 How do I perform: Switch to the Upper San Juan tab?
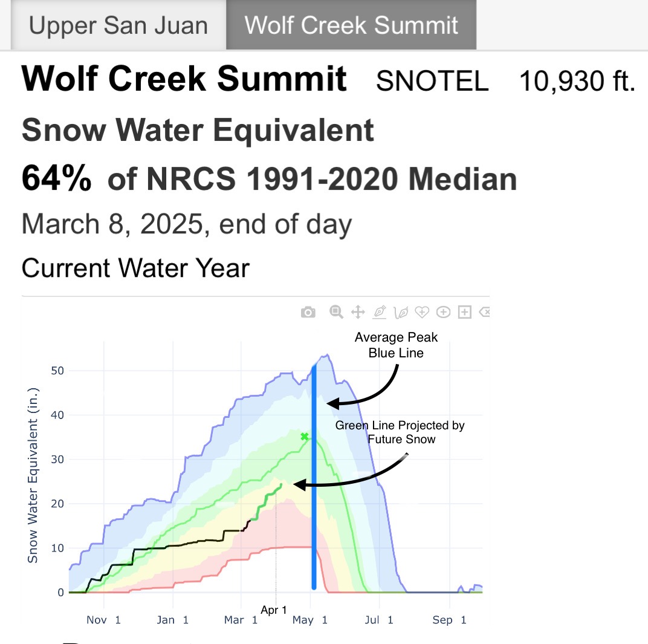tap(118, 25)
